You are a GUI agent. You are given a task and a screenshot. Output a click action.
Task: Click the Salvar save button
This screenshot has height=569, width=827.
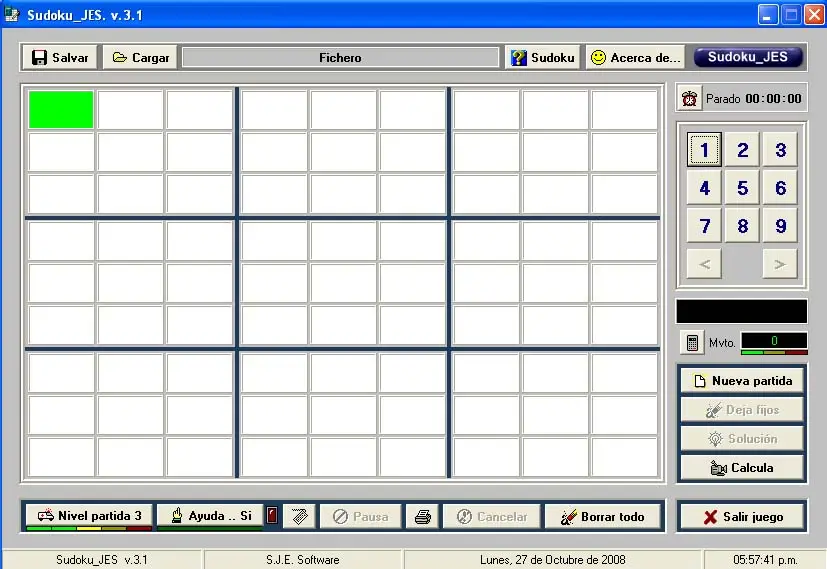60,57
